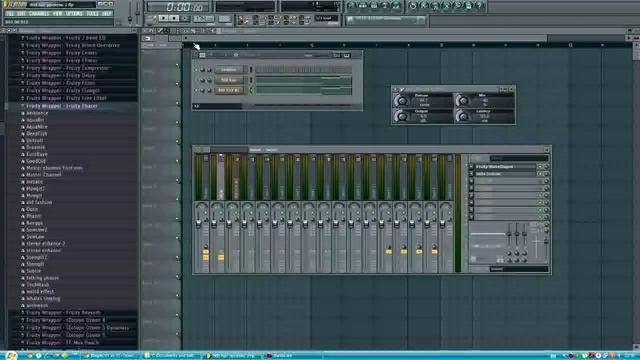
Task: Select the old fashion preset
Action: pos(39,202)
